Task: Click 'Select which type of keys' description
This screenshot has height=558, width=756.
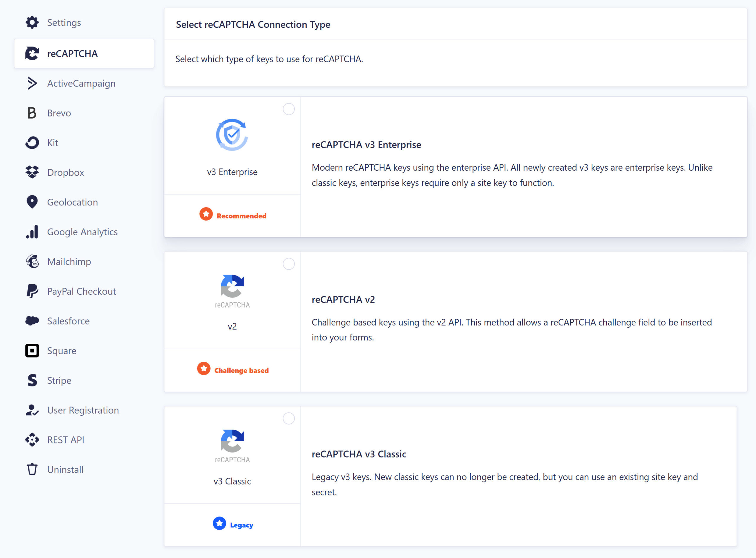Action: pos(269,59)
